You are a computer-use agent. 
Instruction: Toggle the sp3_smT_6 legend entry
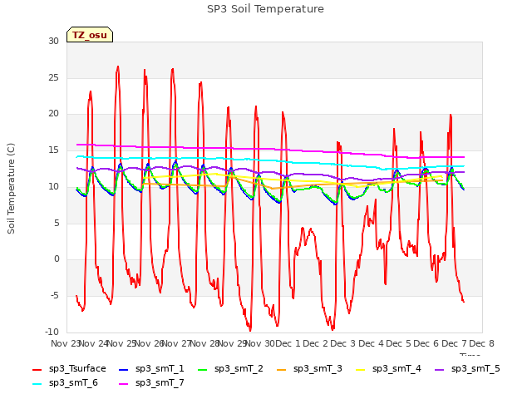click(x=65, y=382)
